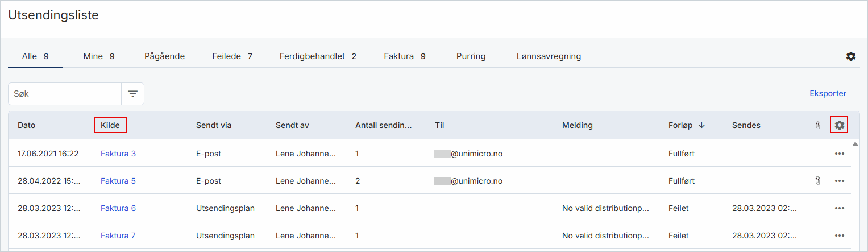The width and height of the screenshot is (868, 252).
Task: Open the Purring tab
Action: [471, 56]
